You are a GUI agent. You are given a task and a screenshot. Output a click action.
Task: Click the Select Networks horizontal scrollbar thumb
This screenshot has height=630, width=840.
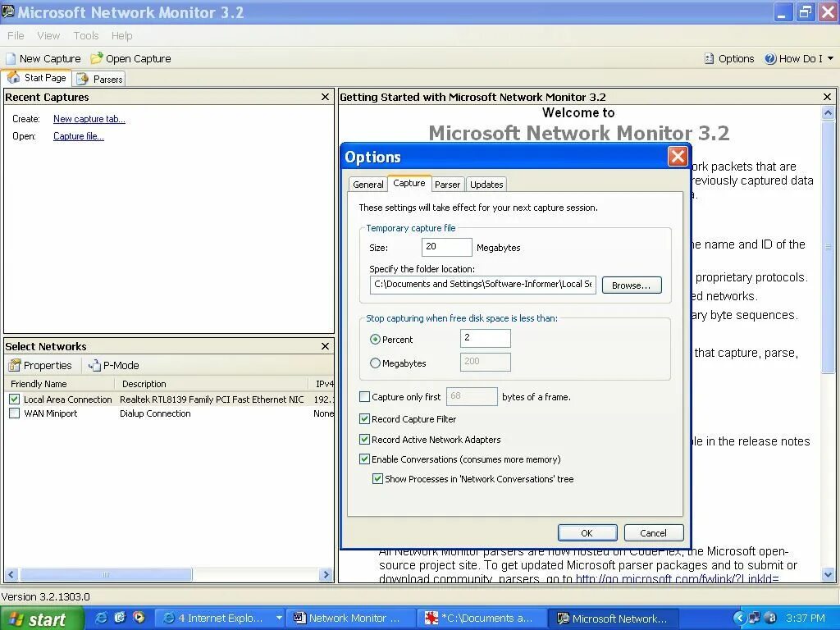coord(106,575)
